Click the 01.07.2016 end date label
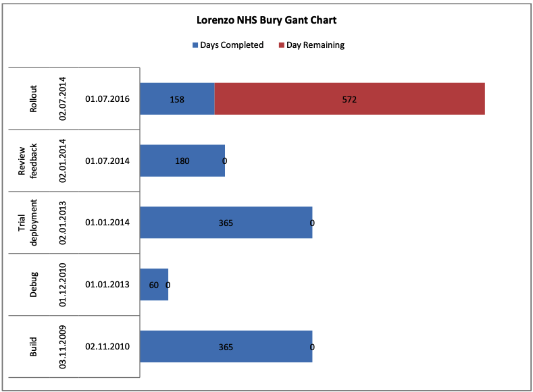The width and height of the screenshot is (533, 392). point(107,99)
